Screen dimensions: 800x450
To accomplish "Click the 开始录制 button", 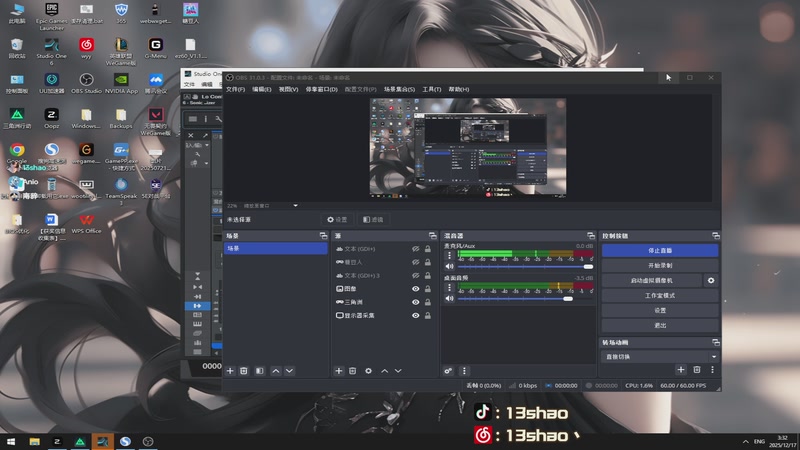I will [660, 266].
